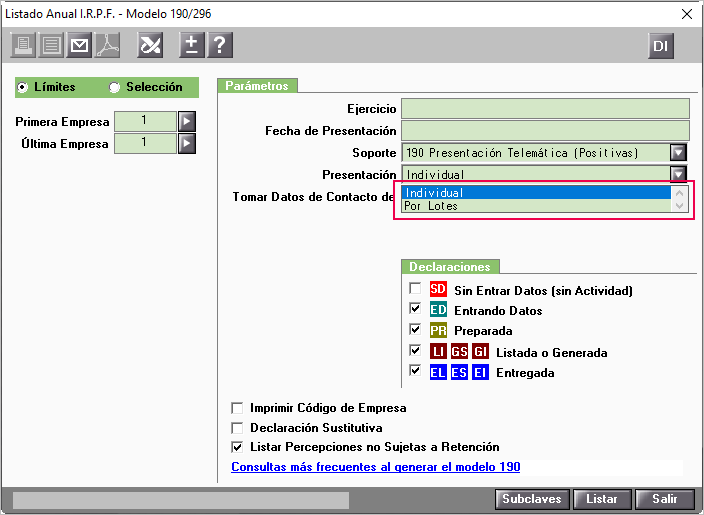
Task: Click the Presentación dropdown arrow
Action: 678,173
